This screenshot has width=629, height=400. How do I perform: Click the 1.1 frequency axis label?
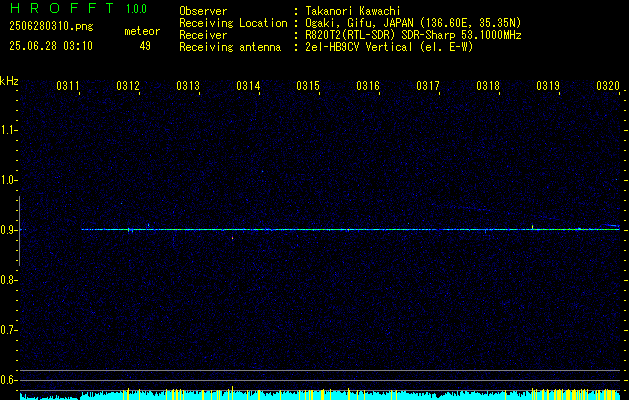(x=8, y=130)
